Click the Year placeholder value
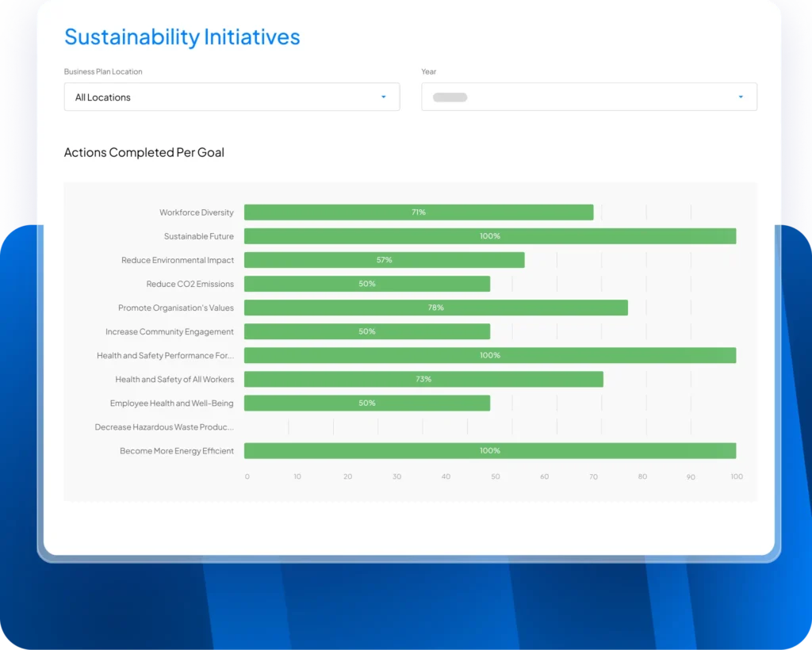 tap(450, 97)
